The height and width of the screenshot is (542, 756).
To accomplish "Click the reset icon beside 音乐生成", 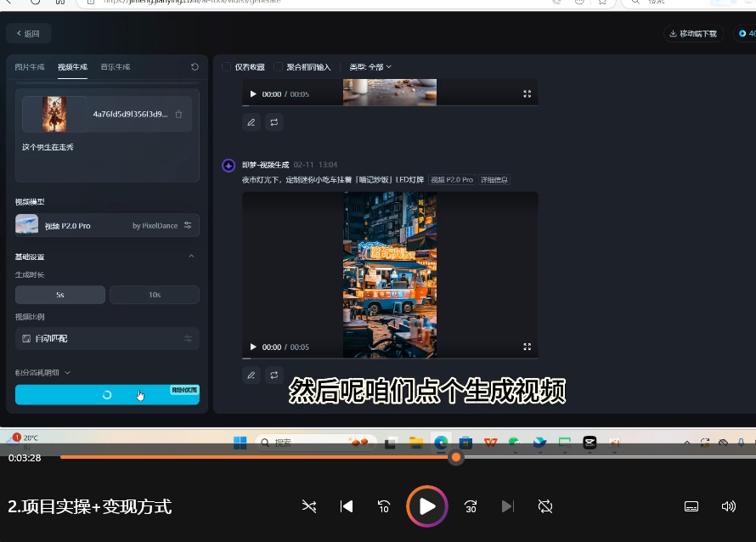I will tap(195, 67).
